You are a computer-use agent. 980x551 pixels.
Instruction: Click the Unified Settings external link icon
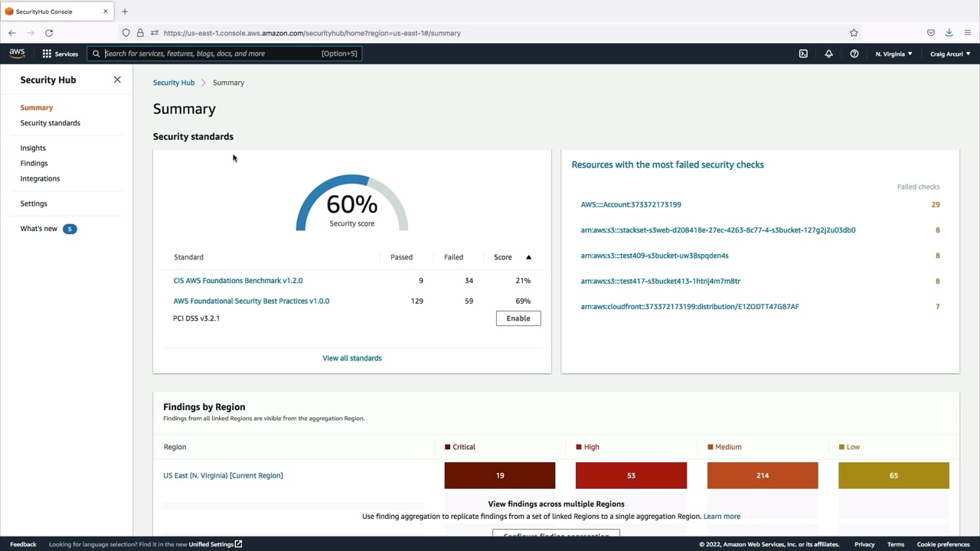coord(238,544)
